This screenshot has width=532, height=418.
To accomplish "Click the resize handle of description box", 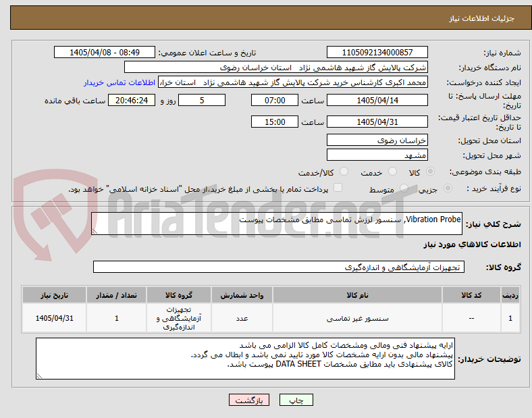I will tap(95, 232).
